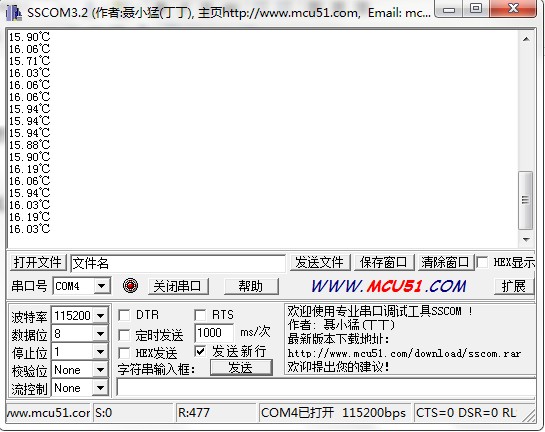Click the window size grip in the status bar corner
The width and height of the screenshot is (545, 432).
pos(529,416)
